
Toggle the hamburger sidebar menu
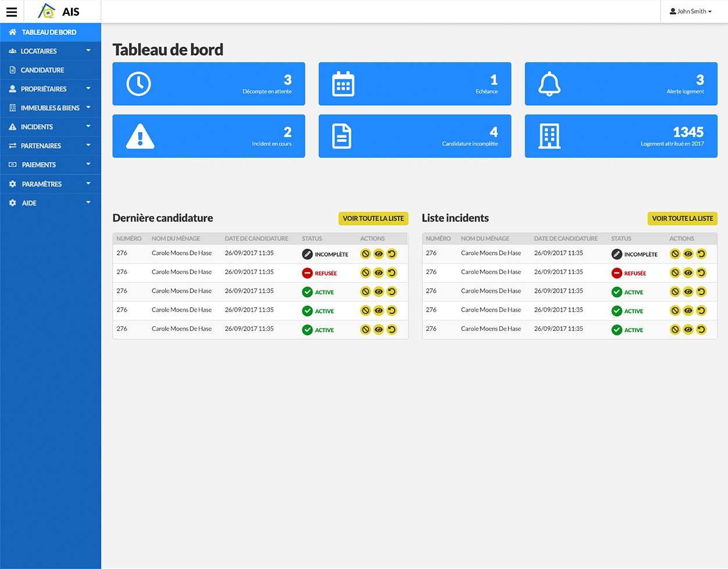click(x=12, y=12)
